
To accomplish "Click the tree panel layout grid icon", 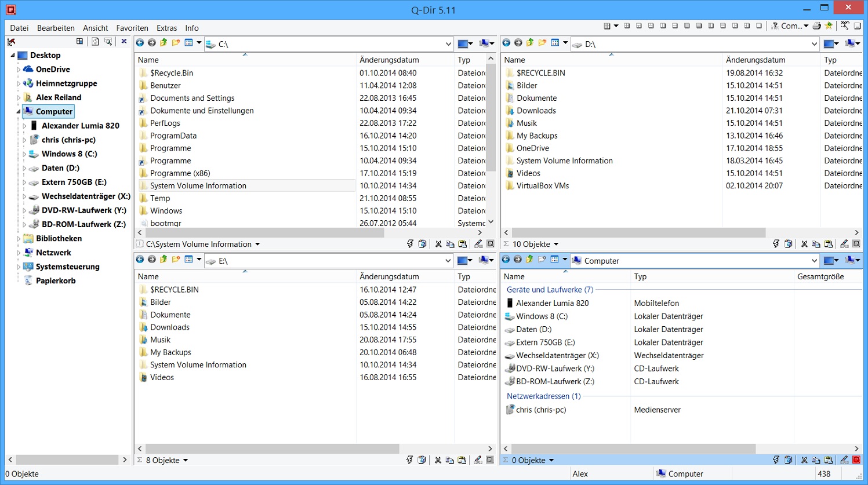I will click(79, 42).
